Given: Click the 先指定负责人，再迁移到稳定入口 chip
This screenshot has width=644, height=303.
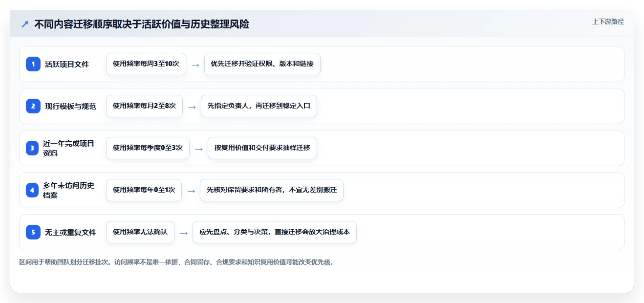Looking at the screenshot, I should click(259, 106).
